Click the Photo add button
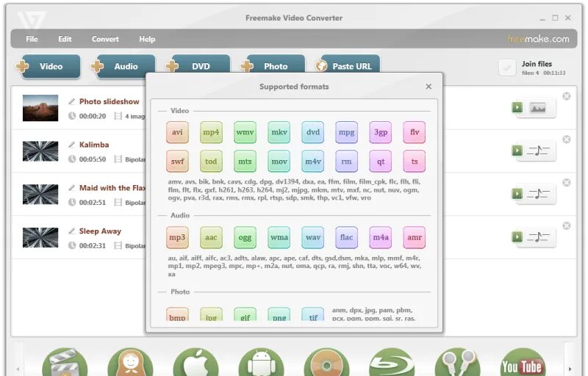The height and width of the screenshot is (376, 588). (273, 64)
